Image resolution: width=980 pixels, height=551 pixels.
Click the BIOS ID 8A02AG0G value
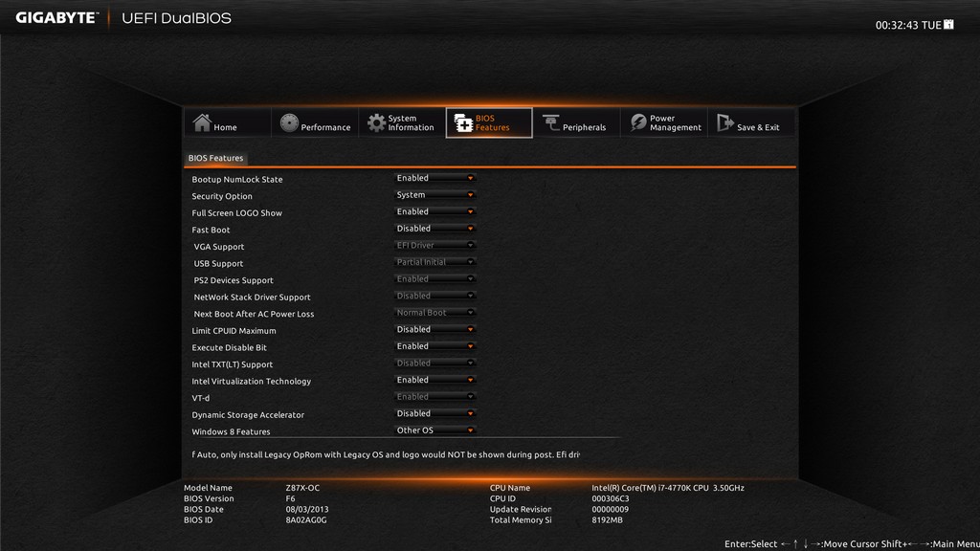pos(306,519)
